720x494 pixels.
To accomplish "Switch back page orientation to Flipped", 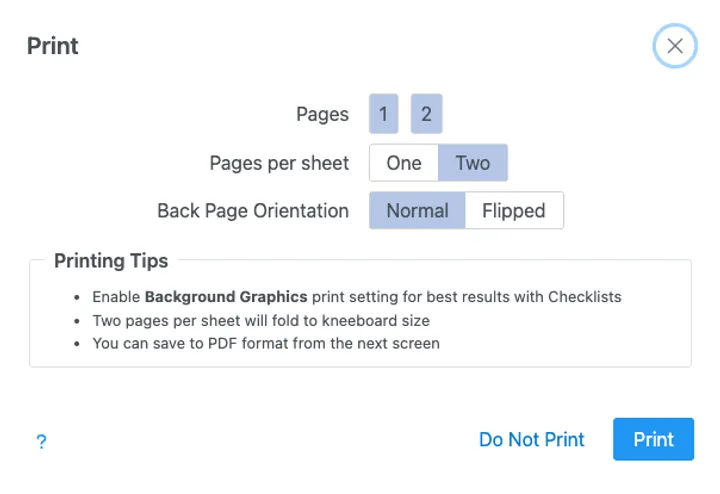I will tap(514, 211).
